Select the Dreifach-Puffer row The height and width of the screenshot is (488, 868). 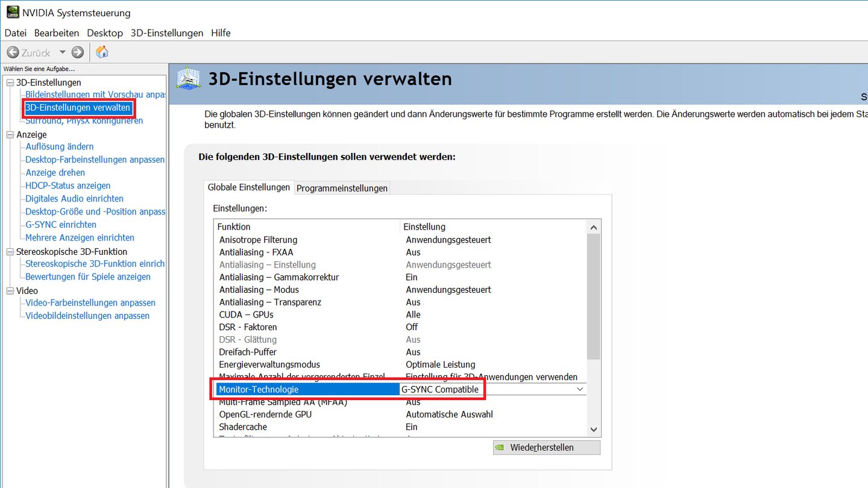click(x=400, y=352)
